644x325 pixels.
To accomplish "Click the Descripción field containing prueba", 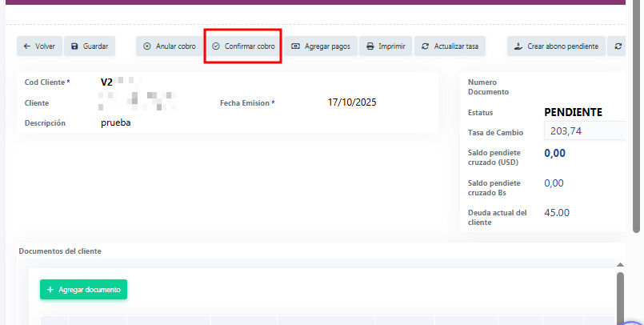I will pos(116,123).
